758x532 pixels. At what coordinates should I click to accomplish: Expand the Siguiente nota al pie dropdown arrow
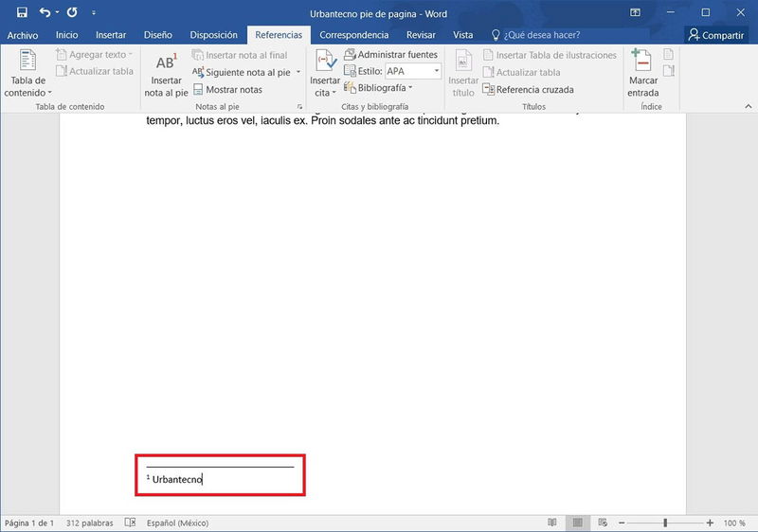tap(298, 72)
